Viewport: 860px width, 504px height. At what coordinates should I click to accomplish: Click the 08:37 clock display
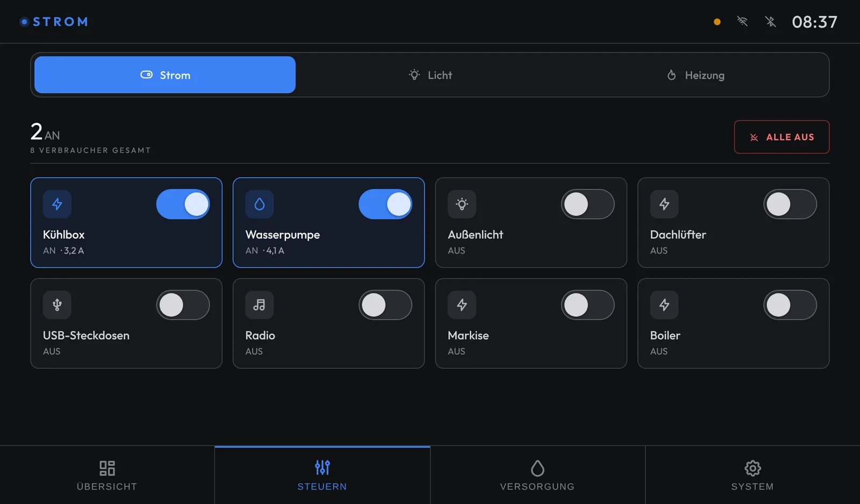[x=814, y=22]
